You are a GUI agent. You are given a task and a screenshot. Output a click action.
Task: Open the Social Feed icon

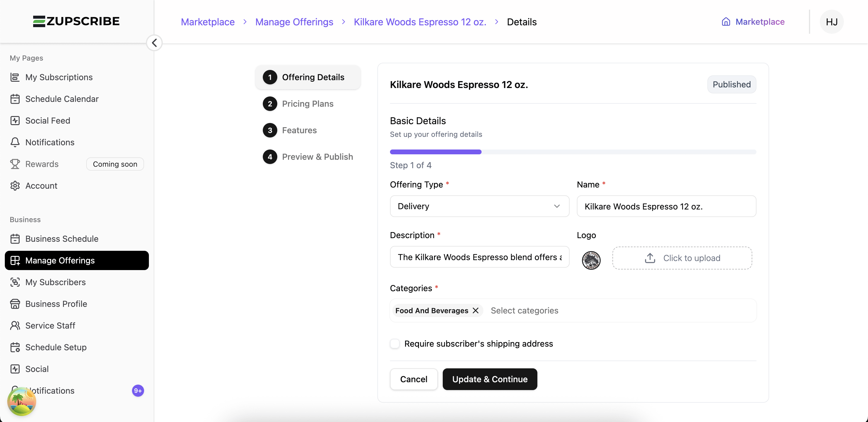click(15, 121)
